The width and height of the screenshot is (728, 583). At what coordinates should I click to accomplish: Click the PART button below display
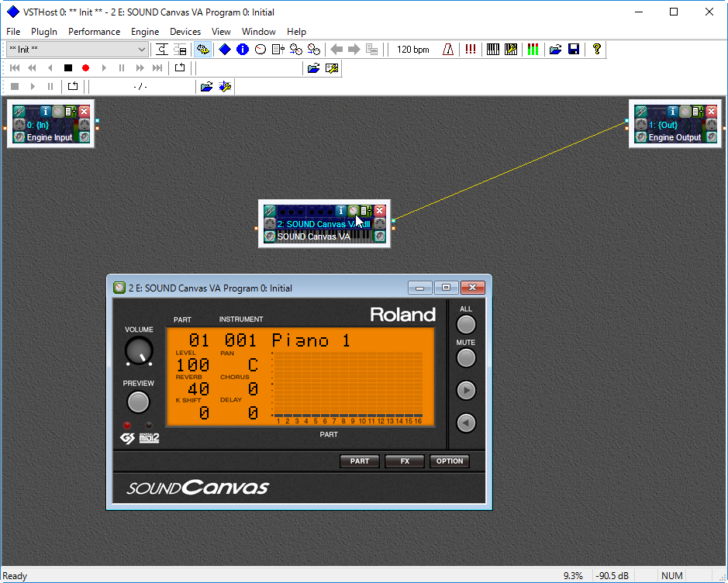click(360, 461)
